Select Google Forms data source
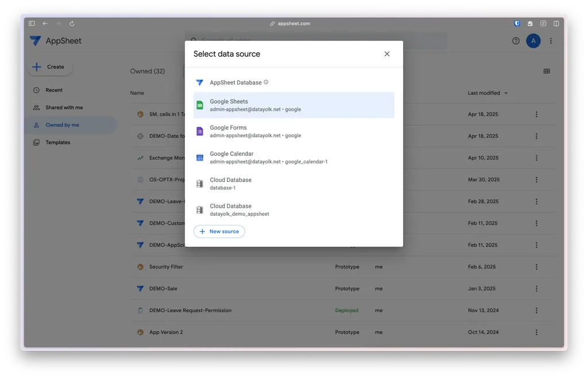 [x=293, y=131]
